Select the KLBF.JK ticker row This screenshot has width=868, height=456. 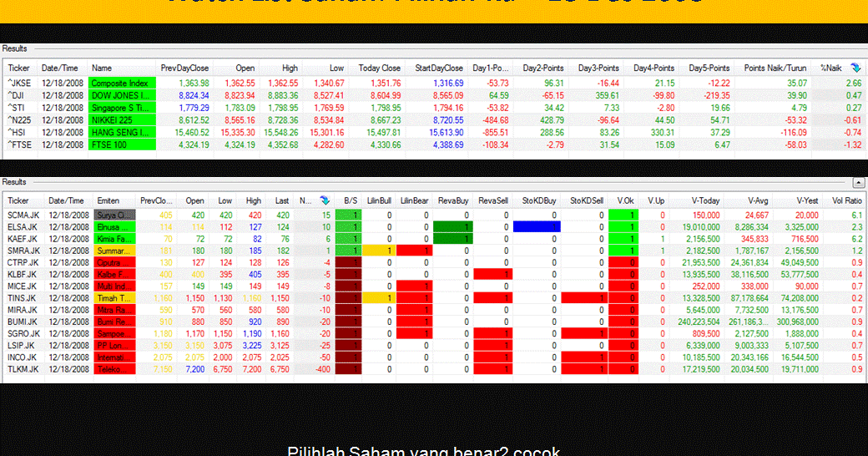point(435,274)
